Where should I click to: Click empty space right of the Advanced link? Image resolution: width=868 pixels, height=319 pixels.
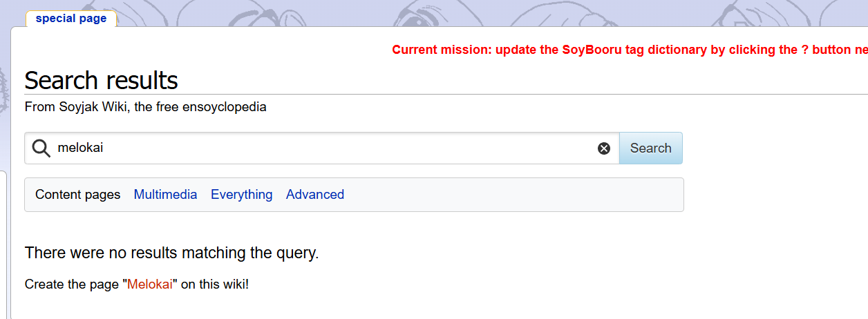[511, 195]
